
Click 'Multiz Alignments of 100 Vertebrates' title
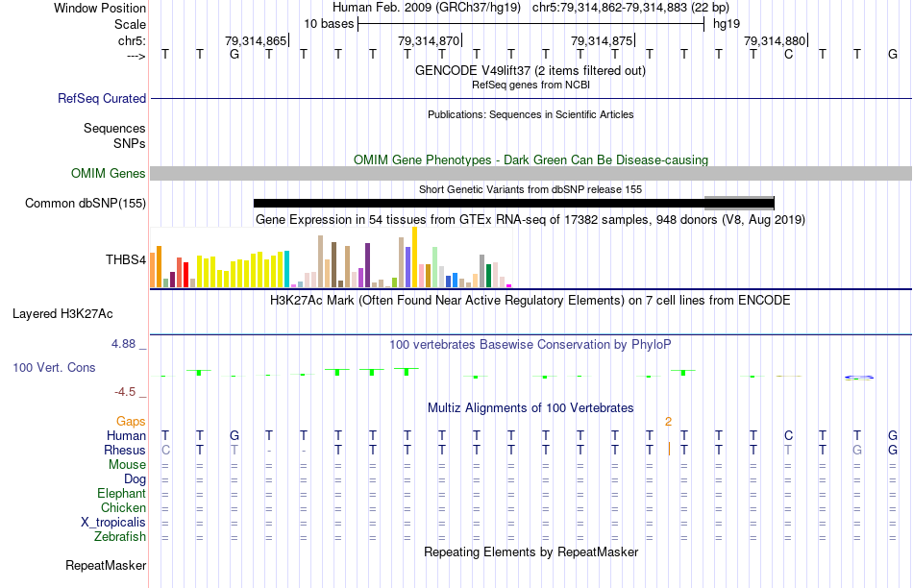[531, 407]
